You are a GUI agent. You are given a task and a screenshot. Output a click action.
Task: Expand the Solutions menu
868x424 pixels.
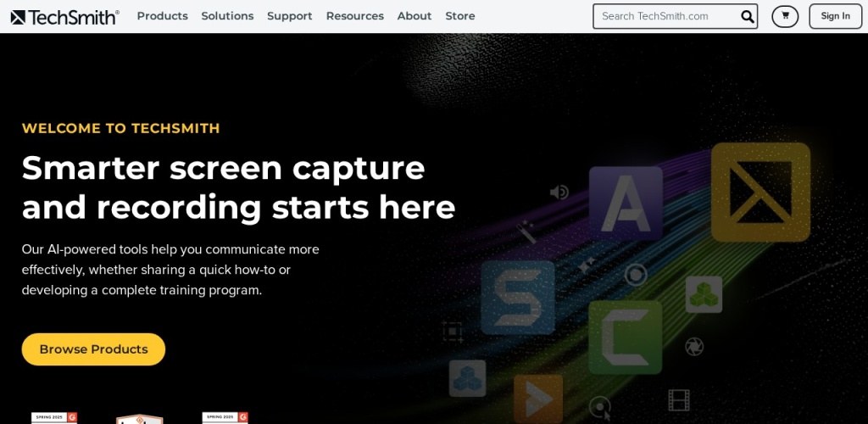point(227,16)
